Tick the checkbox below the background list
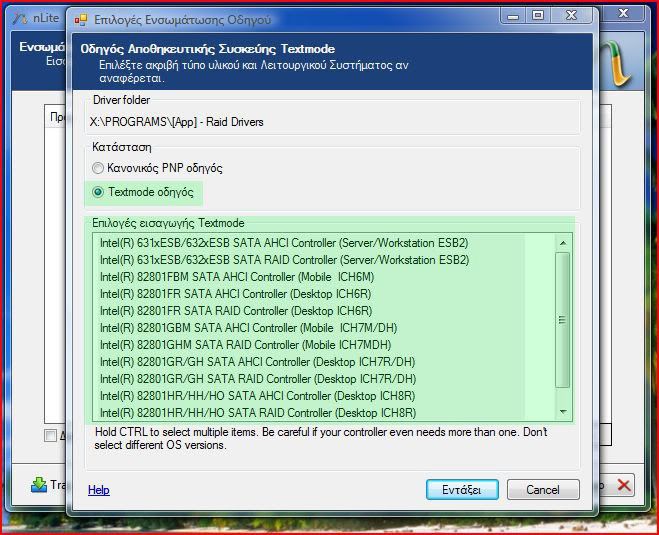Viewport: 659px width, 535px height. [x=50, y=435]
